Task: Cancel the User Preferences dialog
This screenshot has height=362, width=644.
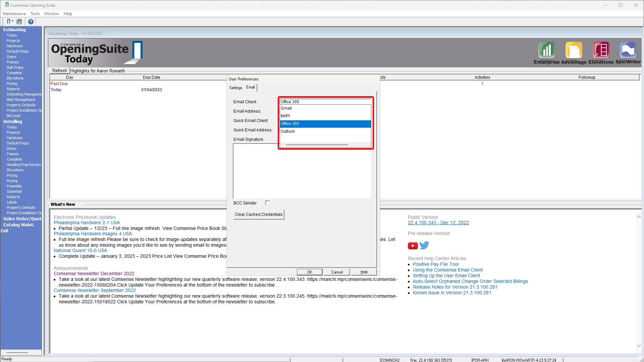Action: click(x=337, y=272)
